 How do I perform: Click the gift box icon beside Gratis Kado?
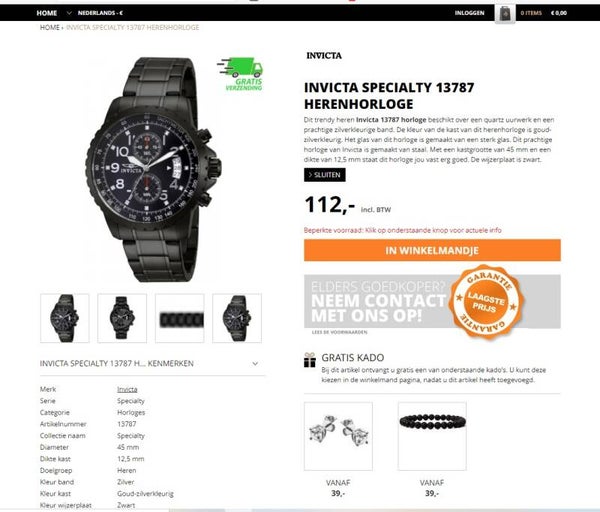pyautogui.click(x=310, y=360)
